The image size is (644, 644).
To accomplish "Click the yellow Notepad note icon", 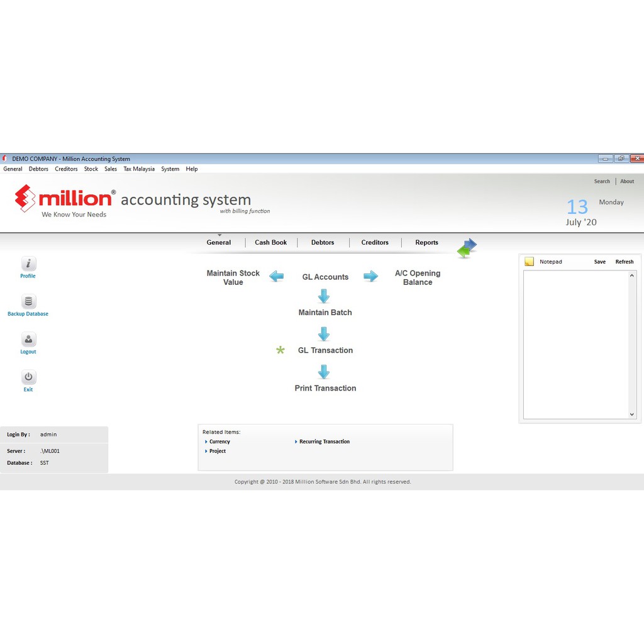I will (529, 262).
